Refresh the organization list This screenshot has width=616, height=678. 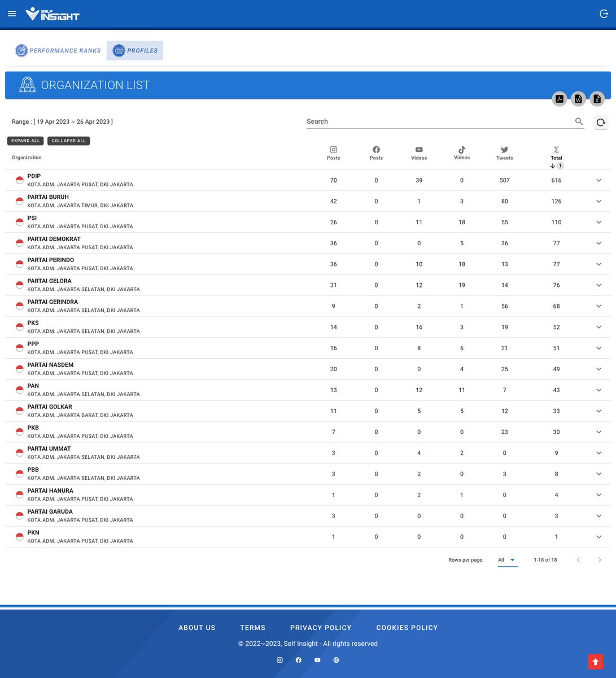click(601, 122)
